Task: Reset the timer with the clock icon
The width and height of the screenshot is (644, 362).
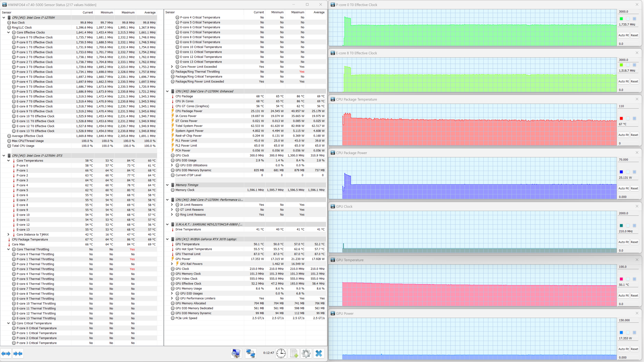Action: (281, 353)
